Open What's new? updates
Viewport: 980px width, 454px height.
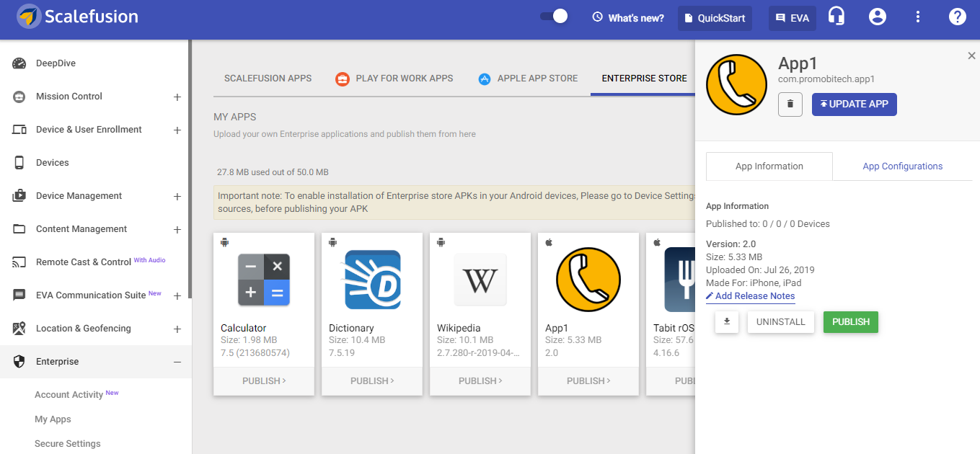tap(628, 18)
